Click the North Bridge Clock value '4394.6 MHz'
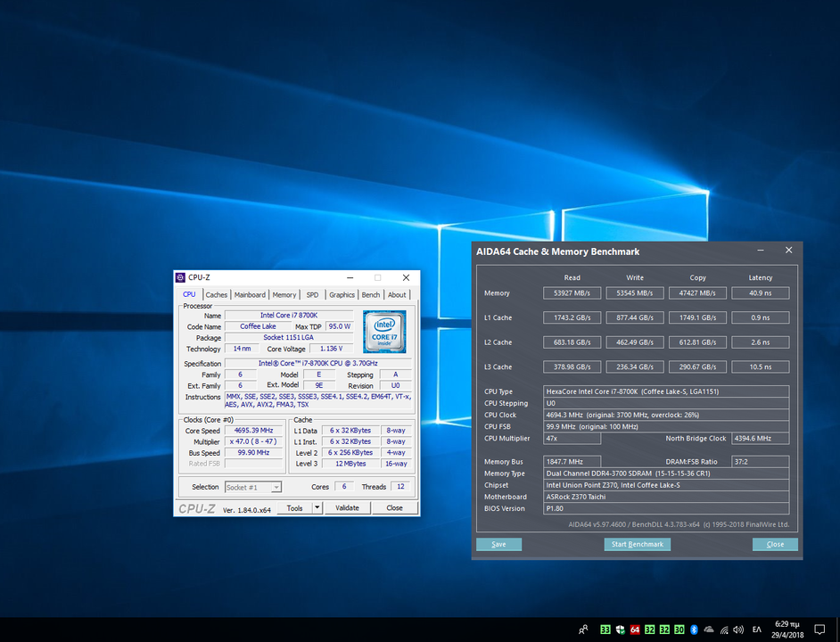This screenshot has height=642, width=840. (760, 439)
